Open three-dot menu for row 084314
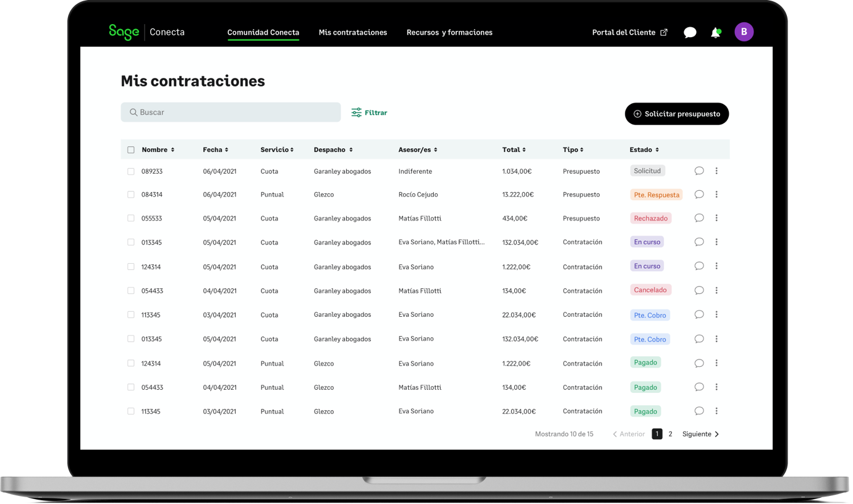 point(716,195)
